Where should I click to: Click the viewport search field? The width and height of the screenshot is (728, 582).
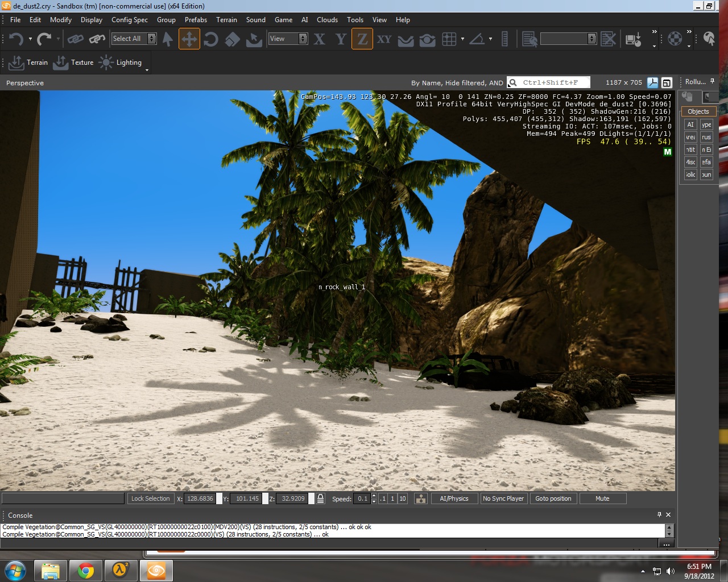click(x=548, y=82)
